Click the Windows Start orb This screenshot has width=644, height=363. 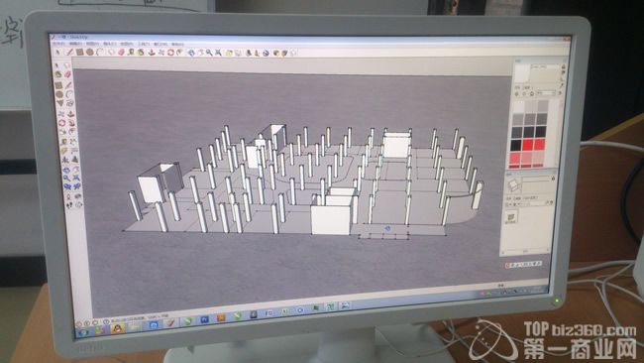coord(83,332)
